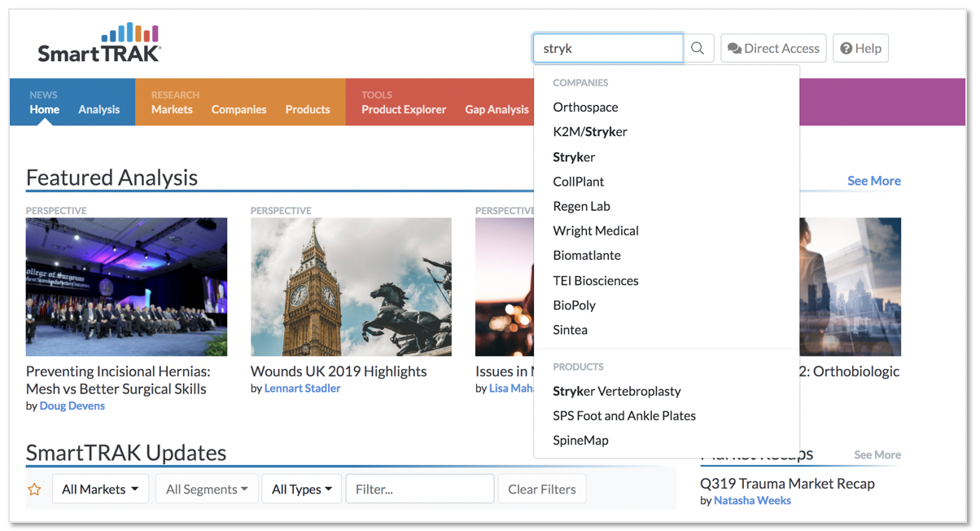Click the Clear Filters button

541,489
